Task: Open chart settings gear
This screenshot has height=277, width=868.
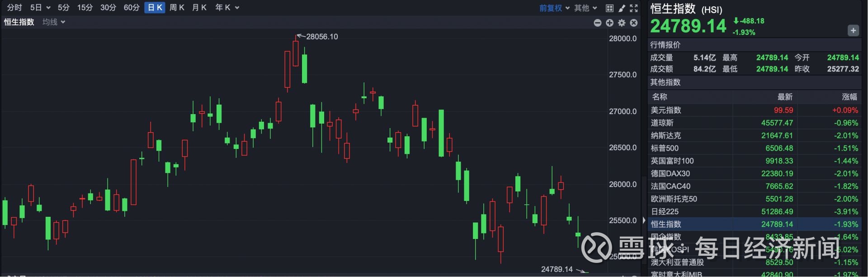Action: click(622, 23)
